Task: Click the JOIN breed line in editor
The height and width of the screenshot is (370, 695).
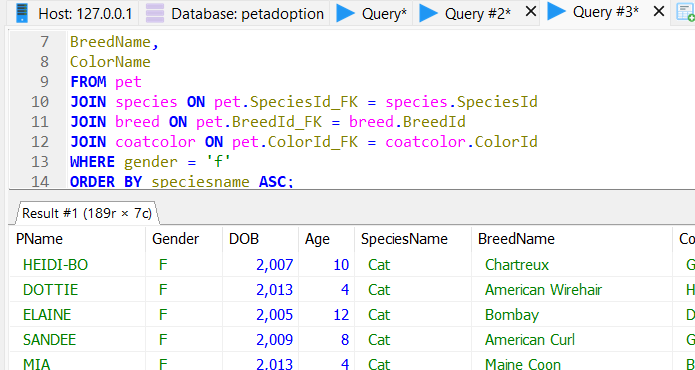Action: [268, 122]
